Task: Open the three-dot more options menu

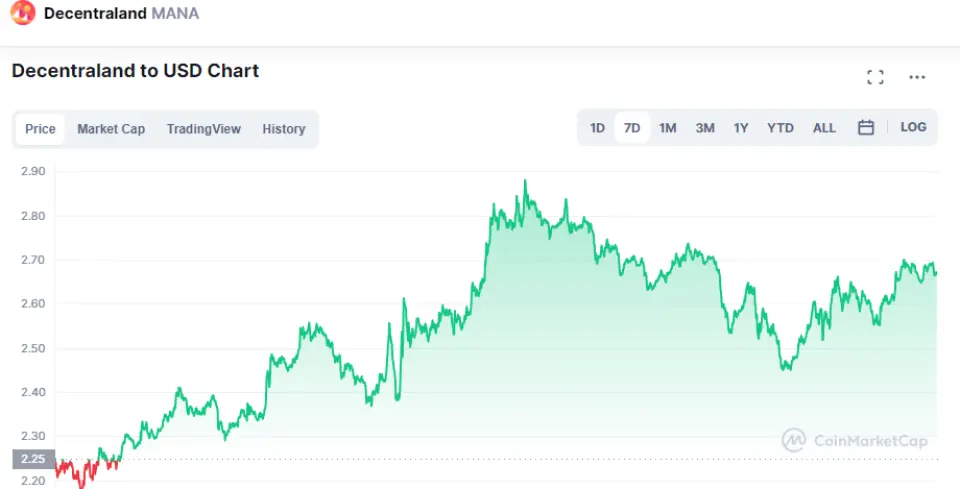Action: click(917, 78)
